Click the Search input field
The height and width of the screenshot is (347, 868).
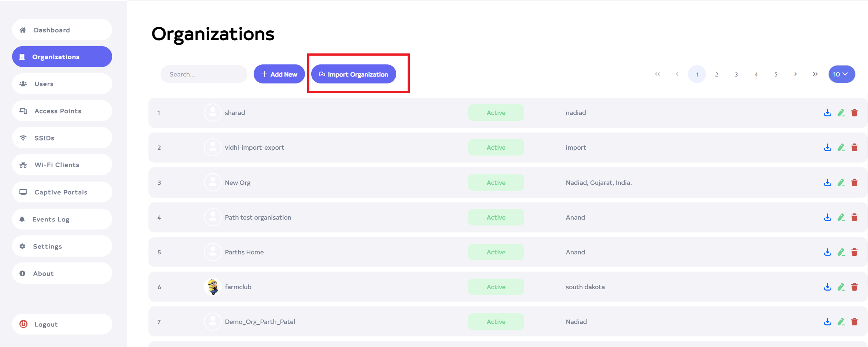coord(204,74)
